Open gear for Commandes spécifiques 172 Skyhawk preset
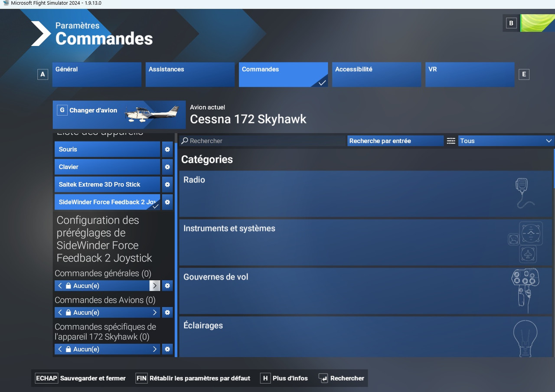555x392 pixels. 167,349
